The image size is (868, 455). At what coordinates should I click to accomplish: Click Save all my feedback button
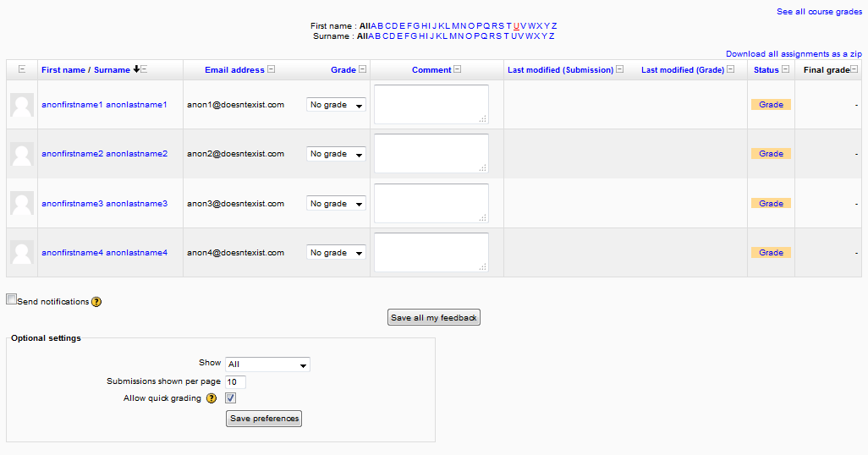[x=434, y=318]
